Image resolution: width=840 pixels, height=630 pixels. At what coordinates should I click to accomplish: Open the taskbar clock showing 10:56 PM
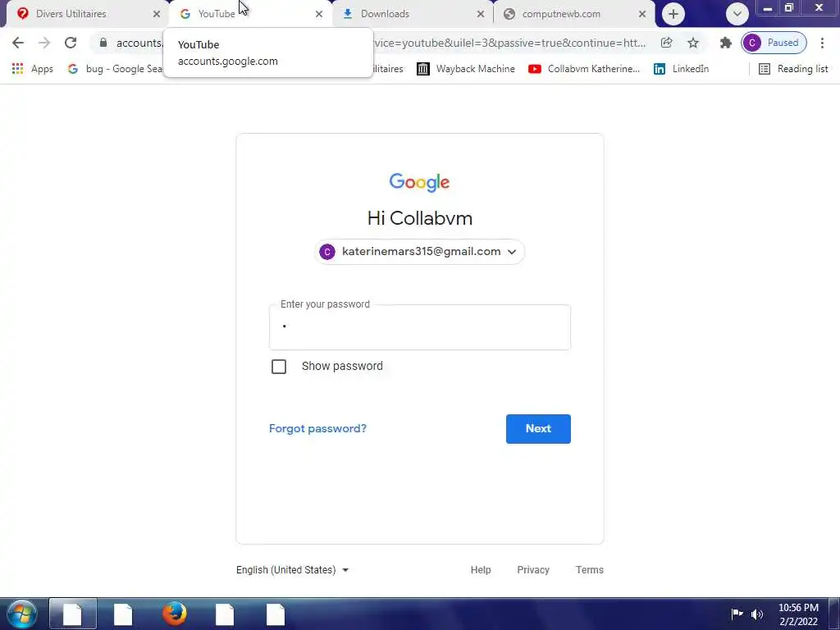pyautogui.click(x=798, y=614)
